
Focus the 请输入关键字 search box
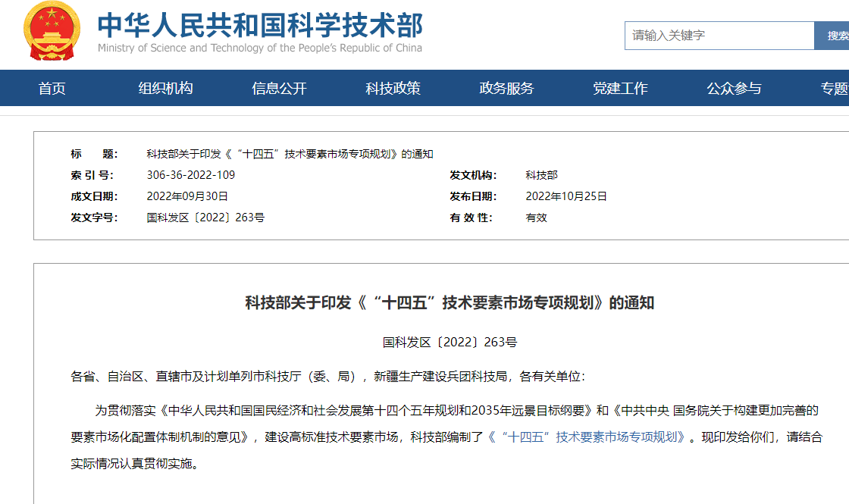click(718, 36)
